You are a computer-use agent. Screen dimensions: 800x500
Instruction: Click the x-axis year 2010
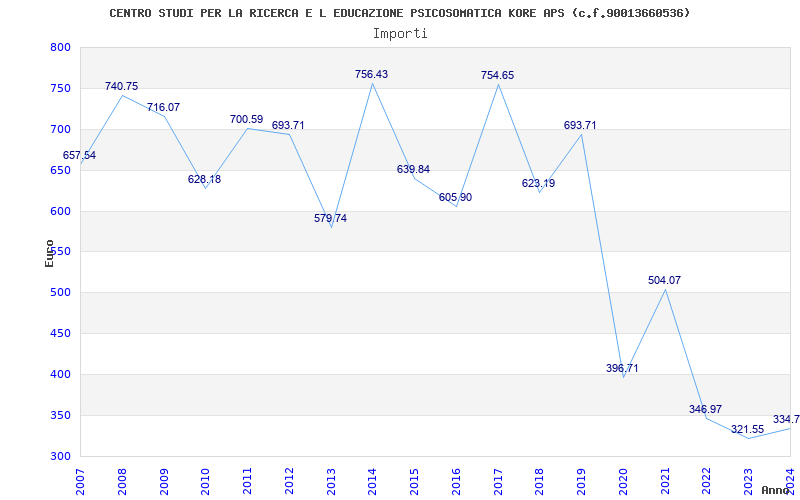(206, 481)
